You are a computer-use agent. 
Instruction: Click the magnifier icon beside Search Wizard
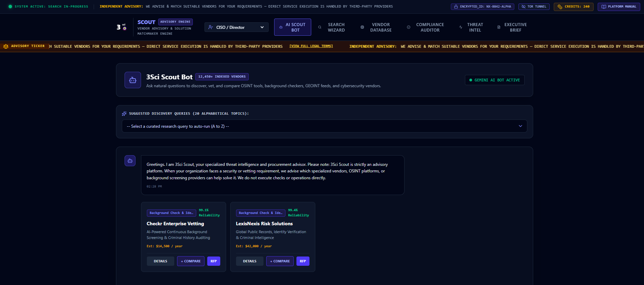tap(320, 27)
